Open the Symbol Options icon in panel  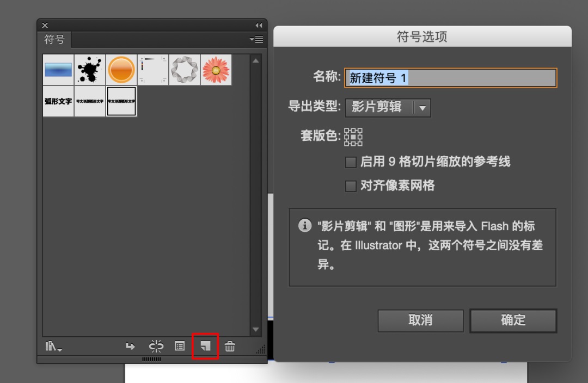click(180, 347)
